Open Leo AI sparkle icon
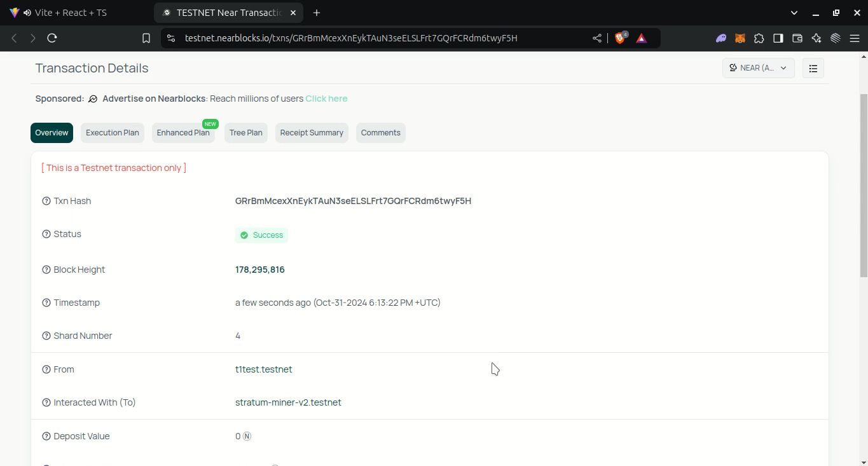The height and width of the screenshot is (466, 868). pos(816,38)
